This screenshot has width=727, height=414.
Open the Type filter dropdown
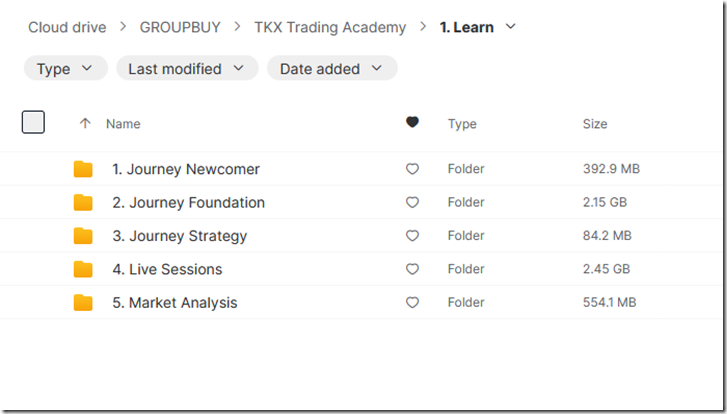pos(65,68)
